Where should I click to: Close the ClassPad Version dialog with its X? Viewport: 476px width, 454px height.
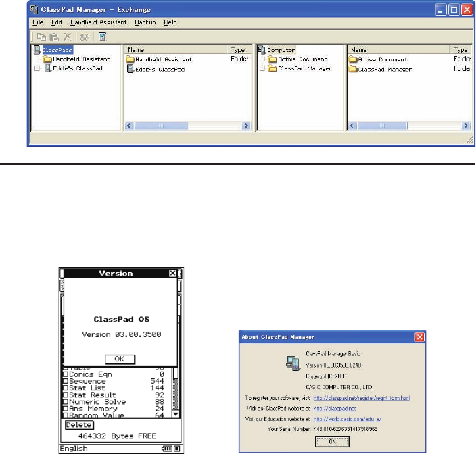click(x=172, y=273)
